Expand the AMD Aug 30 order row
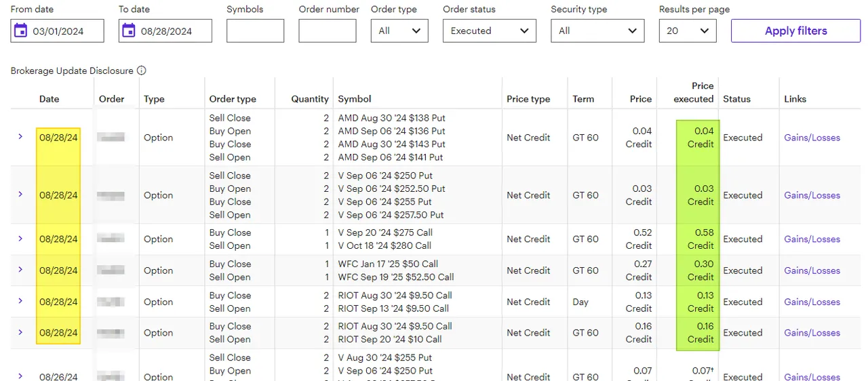Viewport: 868px width, 381px height. coord(20,137)
